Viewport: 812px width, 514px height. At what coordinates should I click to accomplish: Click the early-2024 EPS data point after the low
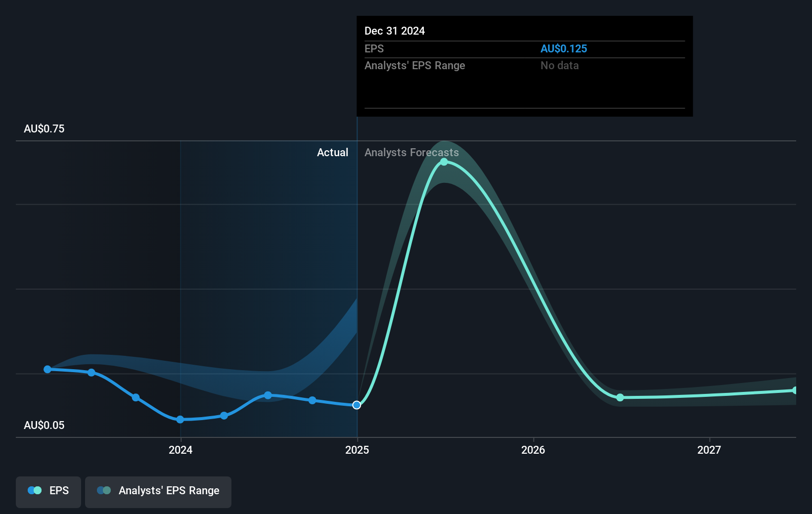click(x=224, y=416)
